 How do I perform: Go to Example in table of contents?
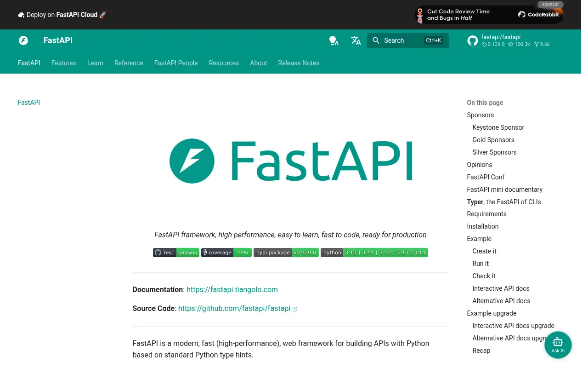pyautogui.click(x=479, y=239)
